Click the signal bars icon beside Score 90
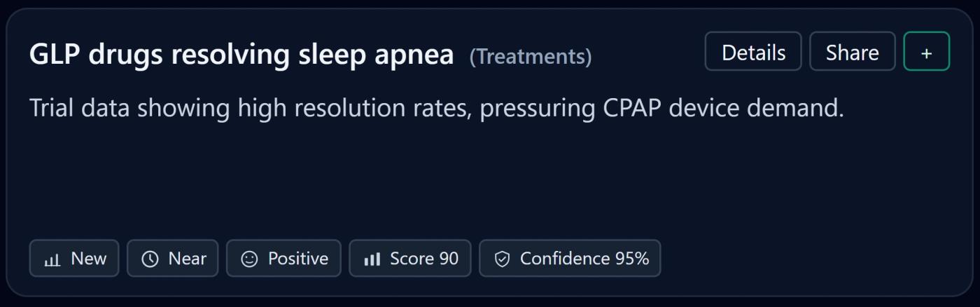Screen dimensions: 980x307 372,259
